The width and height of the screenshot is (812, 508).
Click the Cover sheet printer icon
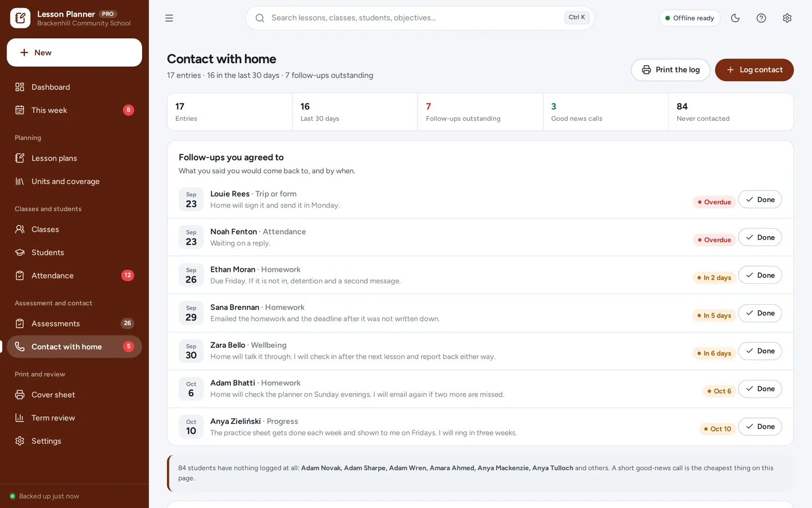(20, 395)
